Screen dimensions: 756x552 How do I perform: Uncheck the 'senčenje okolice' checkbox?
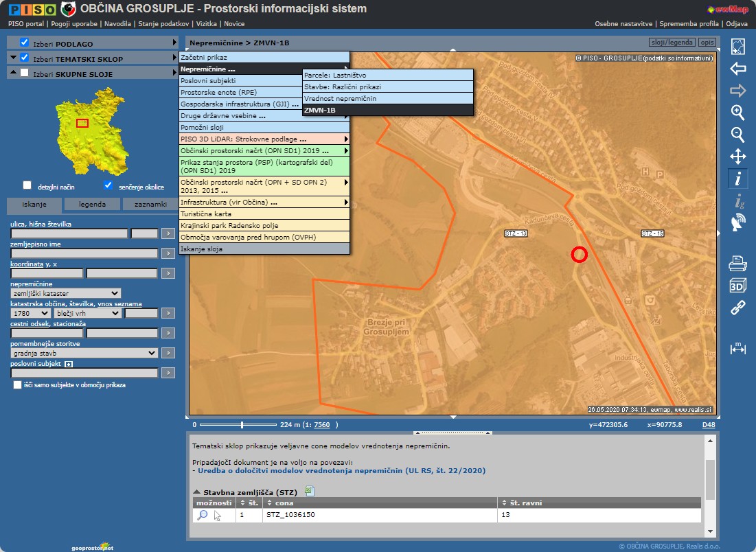point(108,185)
